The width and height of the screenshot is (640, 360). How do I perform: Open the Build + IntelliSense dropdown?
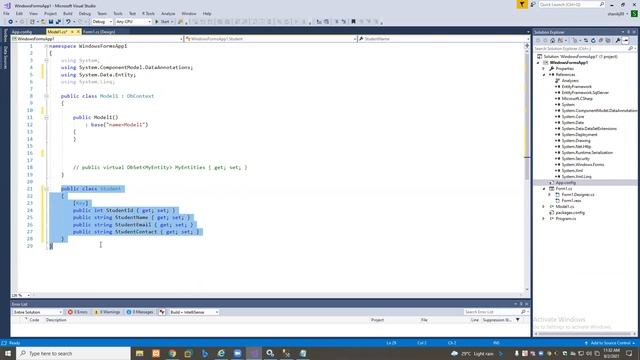click(x=194, y=312)
